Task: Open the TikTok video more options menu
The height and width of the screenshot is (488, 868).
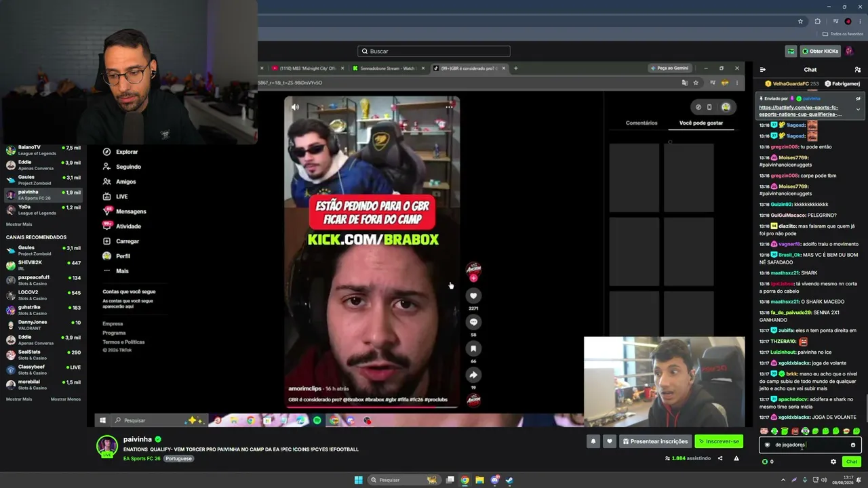Action: [449, 107]
